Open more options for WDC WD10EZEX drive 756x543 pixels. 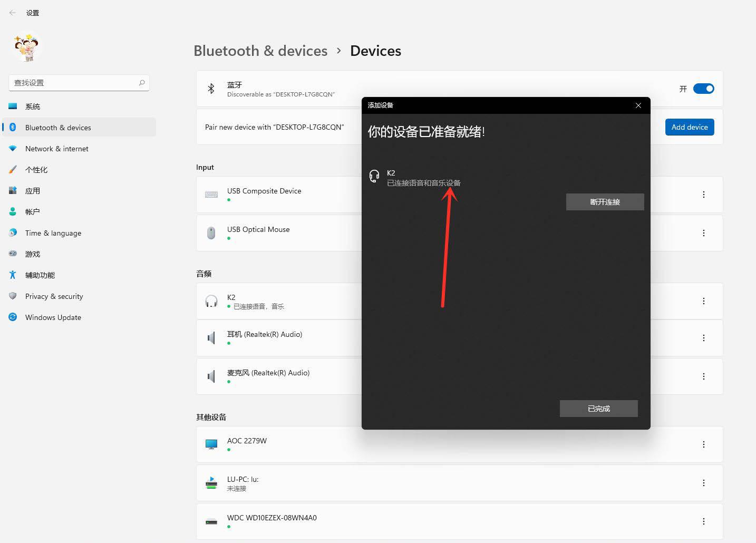pos(703,521)
